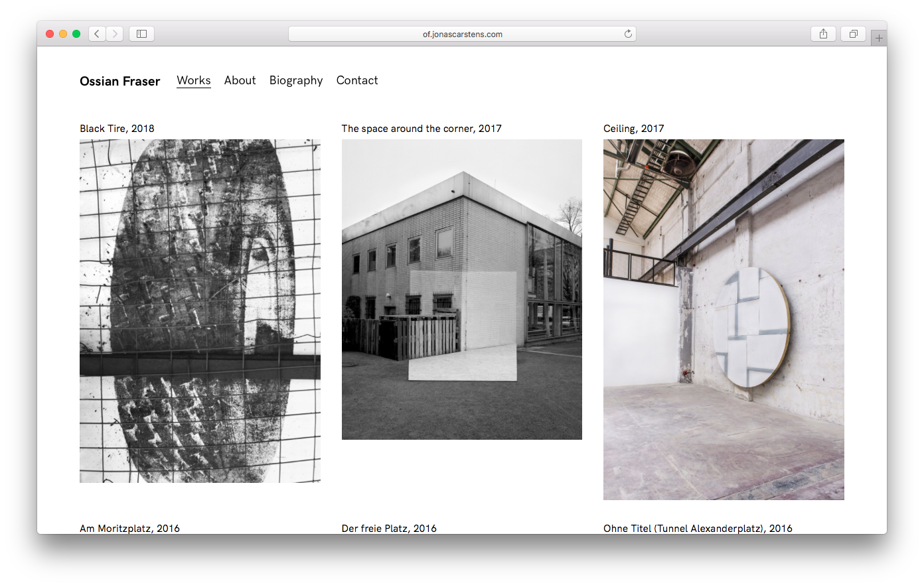This screenshot has width=924, height=587.
Task: Open Ohne Titel (Tunnel Alexanderplatz), 2016 title
Action: point(698,528)
